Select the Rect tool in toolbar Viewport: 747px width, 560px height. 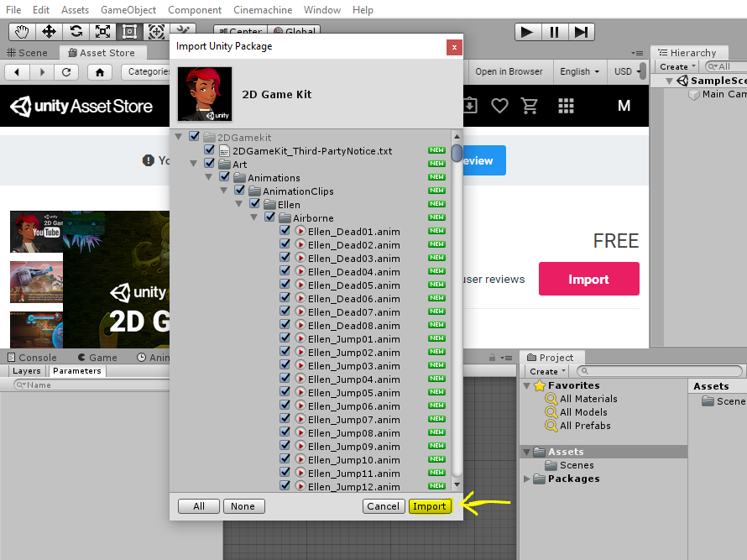pos(129,32)
